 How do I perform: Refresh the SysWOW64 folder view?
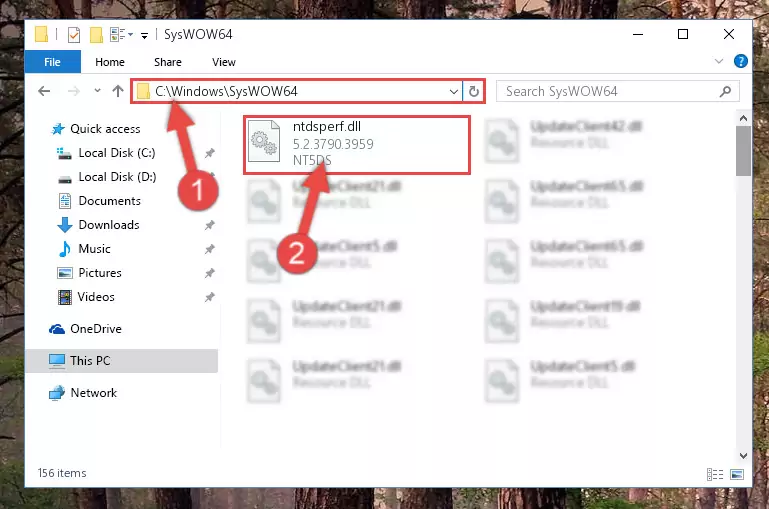tap(474, 91)
